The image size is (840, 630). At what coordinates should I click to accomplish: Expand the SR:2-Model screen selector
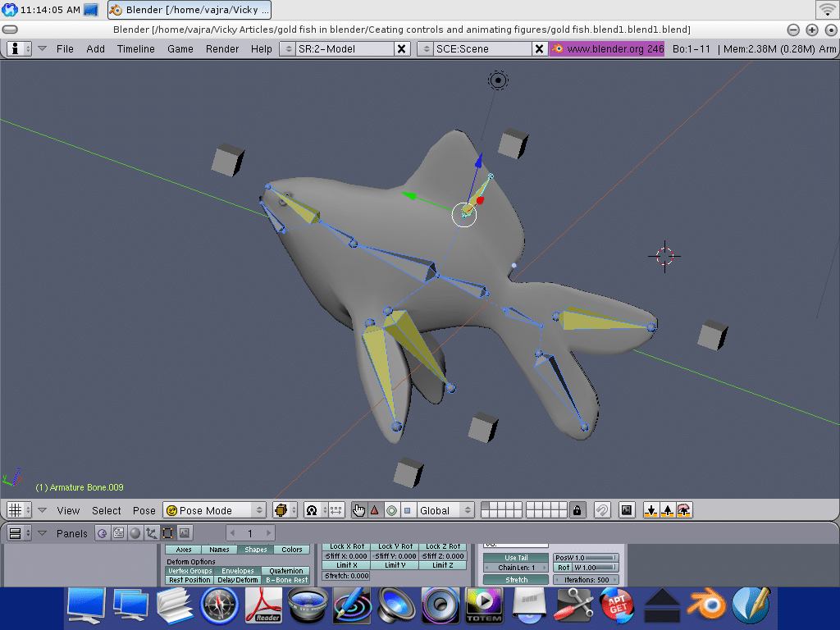286,49
